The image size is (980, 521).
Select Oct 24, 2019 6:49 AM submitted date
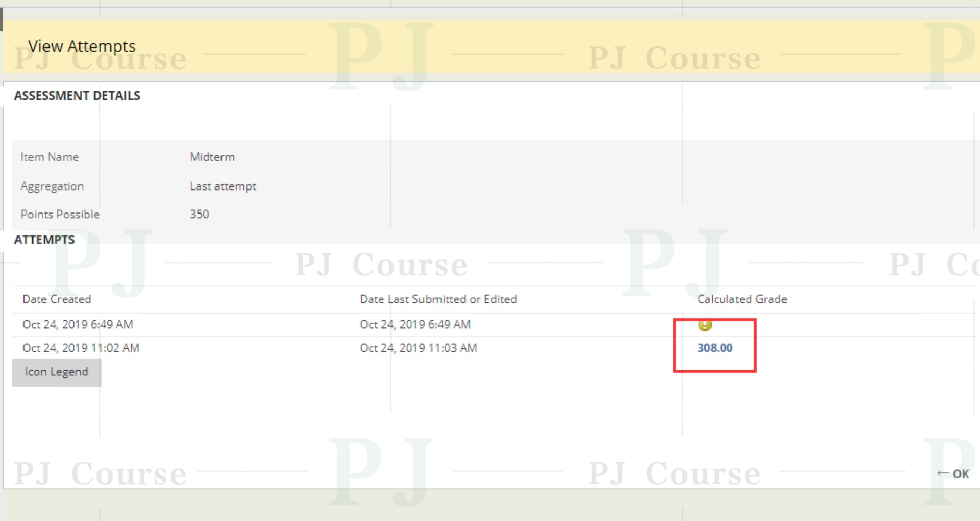click(415, 325)
